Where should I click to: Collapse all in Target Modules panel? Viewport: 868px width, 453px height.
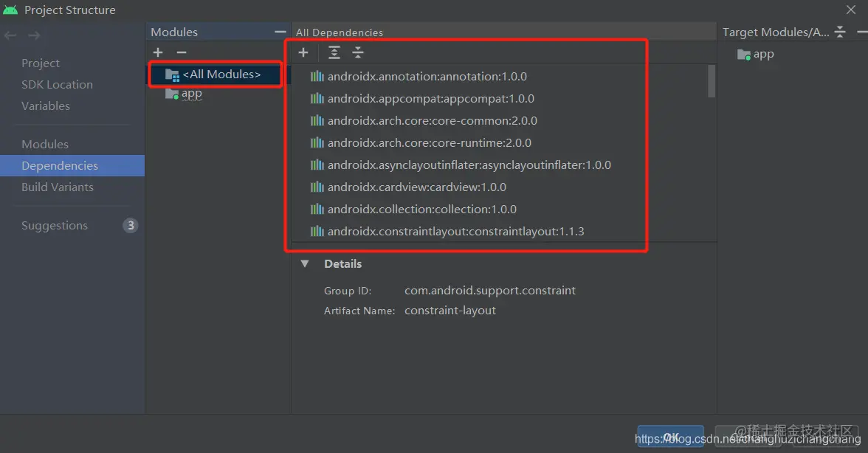pos(840,32)
